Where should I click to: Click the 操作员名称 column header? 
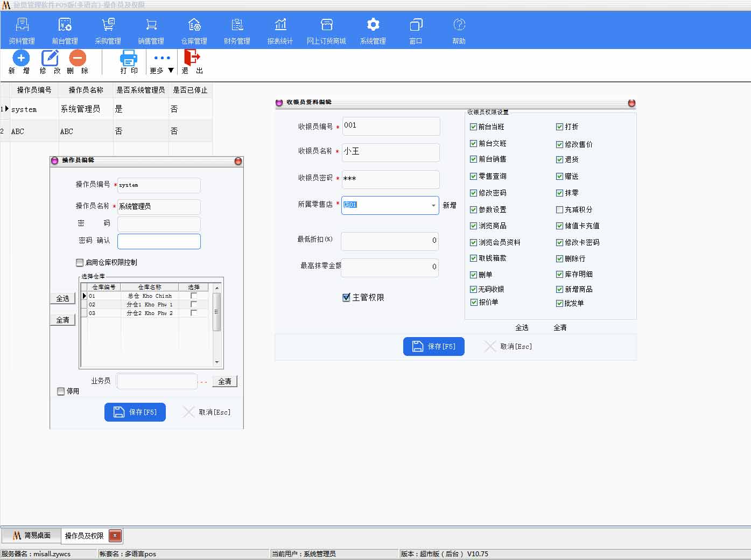pos(86,90)
